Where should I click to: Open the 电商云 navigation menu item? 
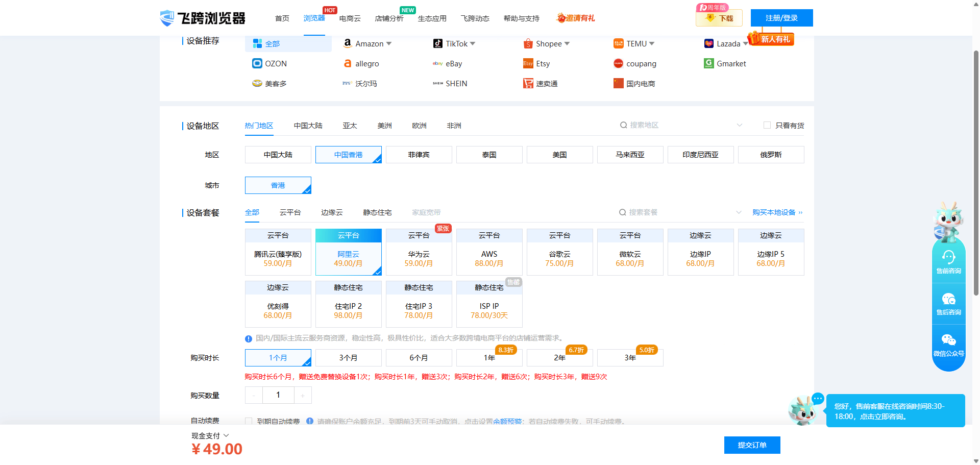point(350,18)
